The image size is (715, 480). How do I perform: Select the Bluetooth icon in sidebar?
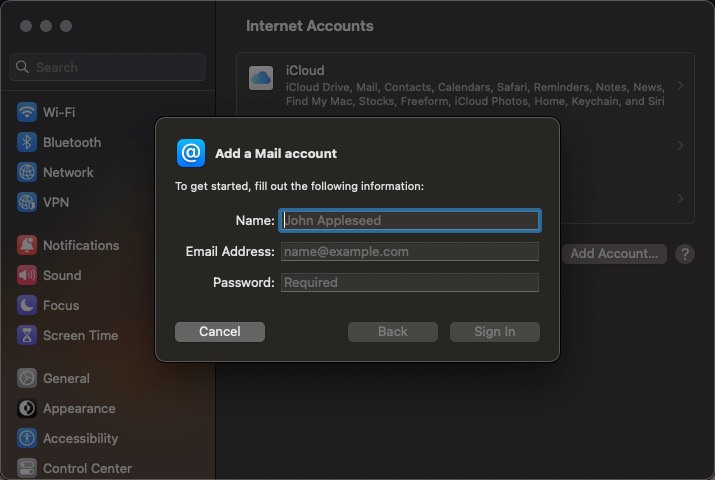click(26, 142)
